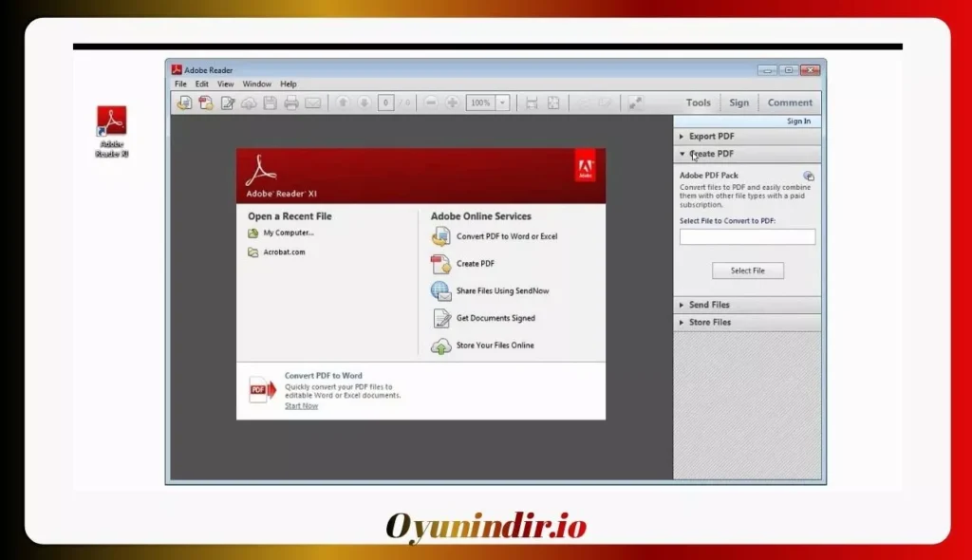The image size is (972, 560).
Task: Go to previous page with up arrow
Action: click(x=343, y=103)
